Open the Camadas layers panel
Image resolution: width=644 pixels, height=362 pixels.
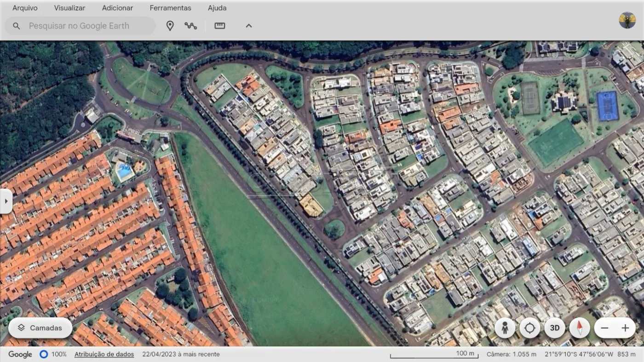pyautogui.click(x=40, y=328)
